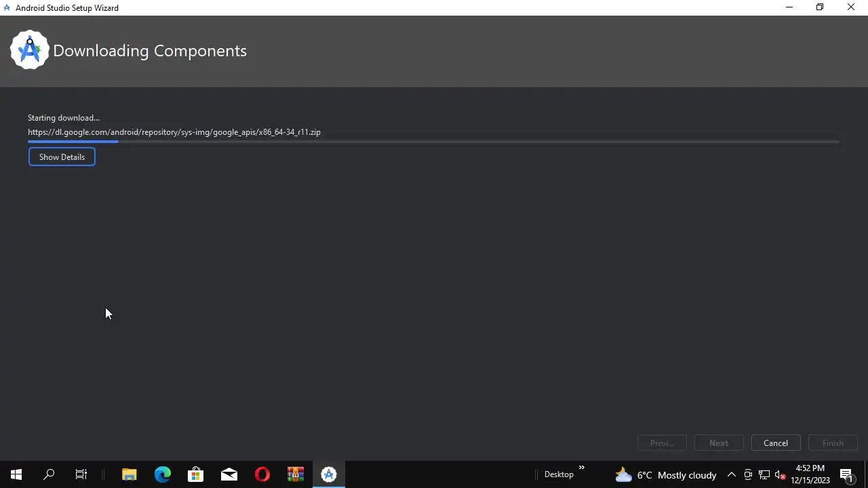Open clock showing 4:52 PM
Image resolution: width=868 pixels, height=488 pixels.
(810, 474)
